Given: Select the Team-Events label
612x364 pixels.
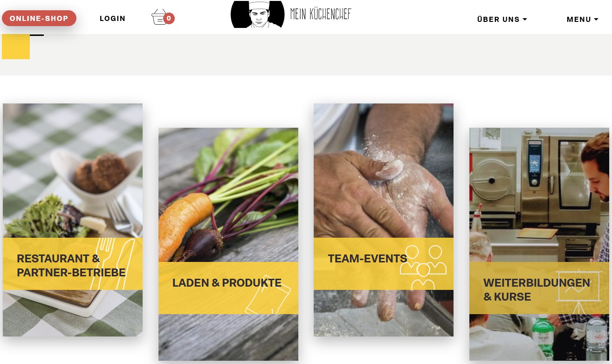Looking at the screenshot, I should coord(367,259).
